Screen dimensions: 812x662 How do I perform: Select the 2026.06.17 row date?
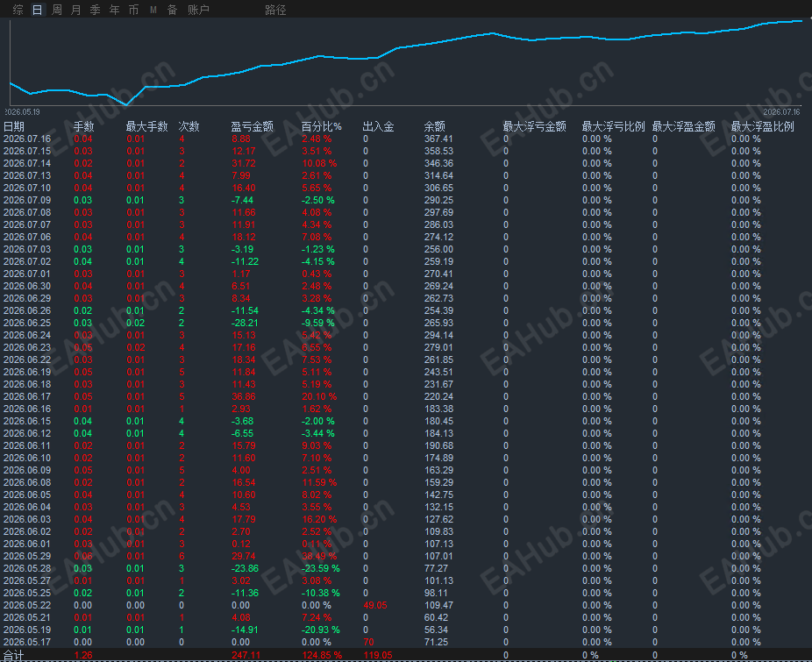(27, 396)
